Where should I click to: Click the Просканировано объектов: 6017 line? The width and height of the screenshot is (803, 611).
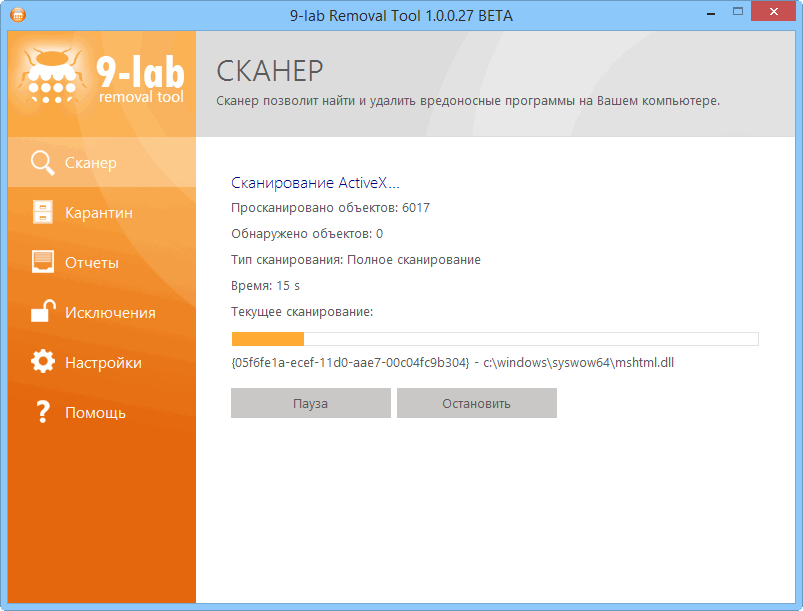pos(330,208)
